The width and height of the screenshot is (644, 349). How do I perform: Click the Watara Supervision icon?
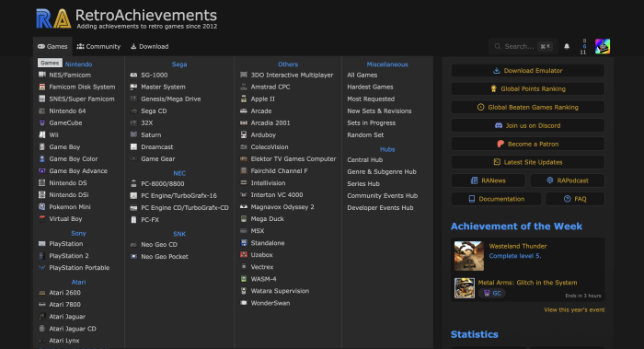244,291
